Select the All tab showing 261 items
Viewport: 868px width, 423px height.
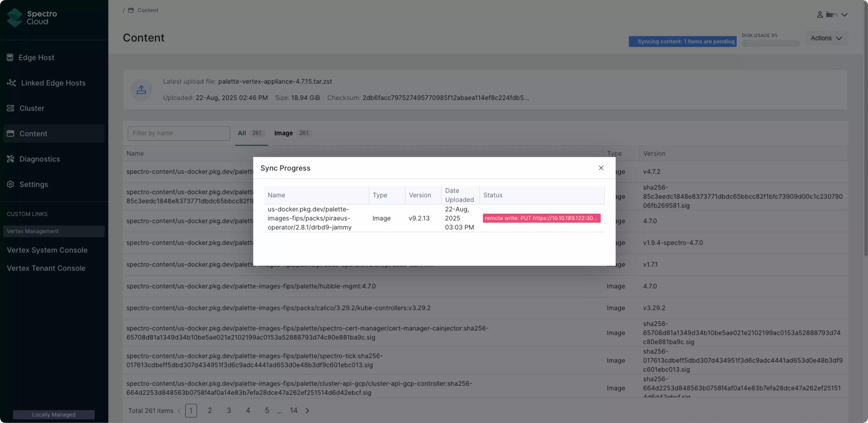[242, 133]
